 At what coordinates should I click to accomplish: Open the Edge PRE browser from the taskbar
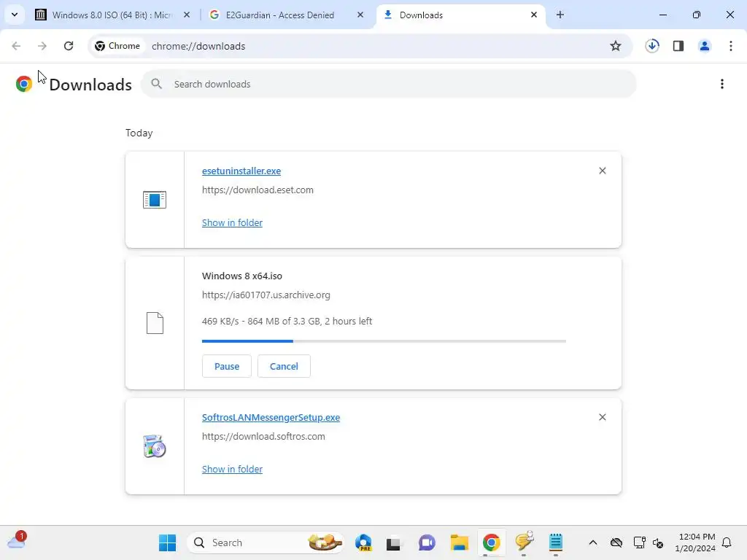coord(363,542)
